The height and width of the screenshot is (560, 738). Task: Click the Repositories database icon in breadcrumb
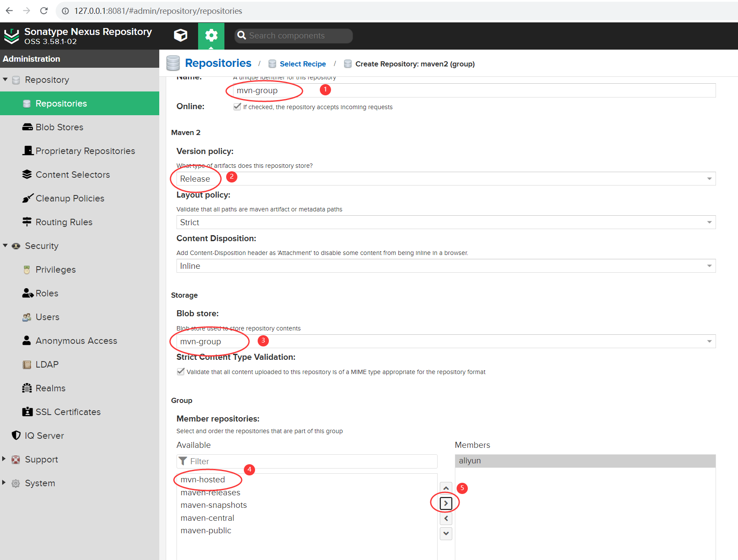pos(173,63)
